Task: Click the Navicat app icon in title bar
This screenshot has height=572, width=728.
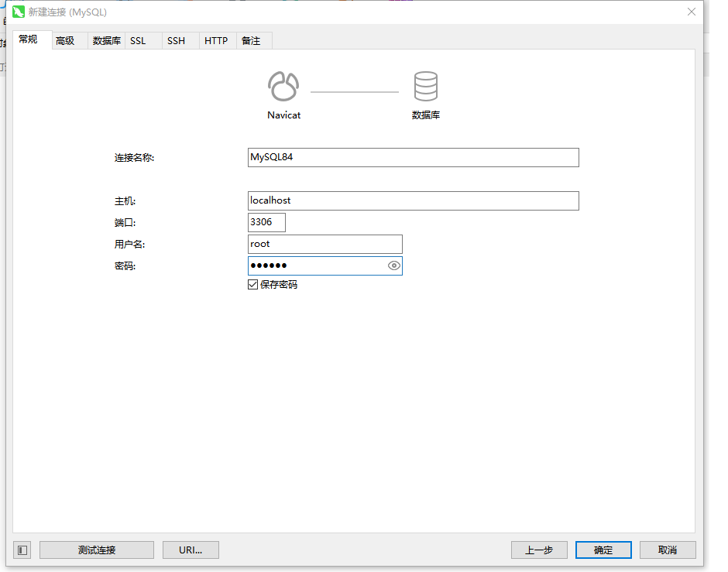Action: coord(19,12)
